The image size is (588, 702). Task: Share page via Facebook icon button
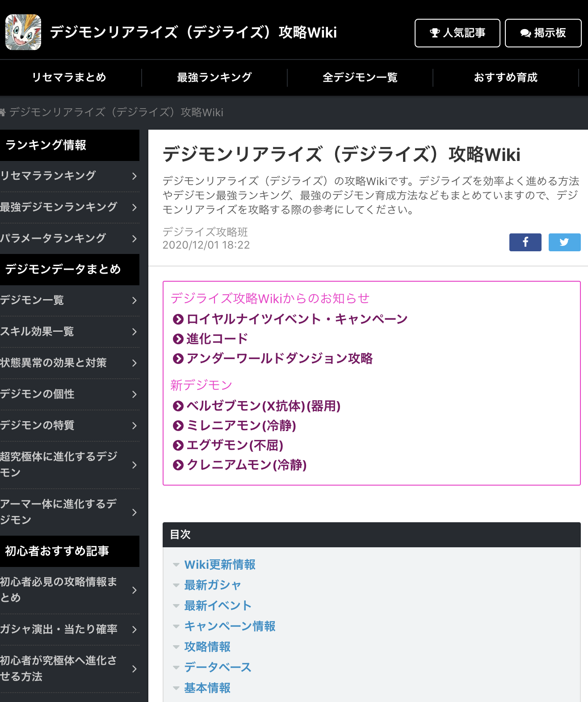coord(525,242)
